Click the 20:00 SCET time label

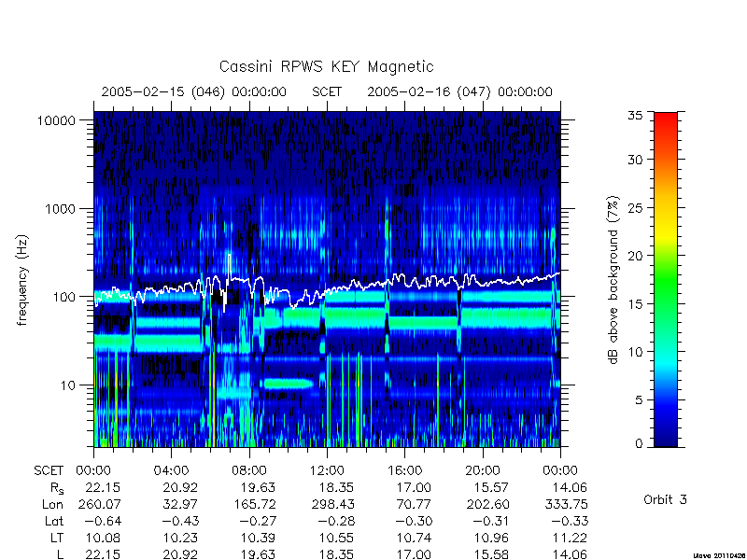483,471
